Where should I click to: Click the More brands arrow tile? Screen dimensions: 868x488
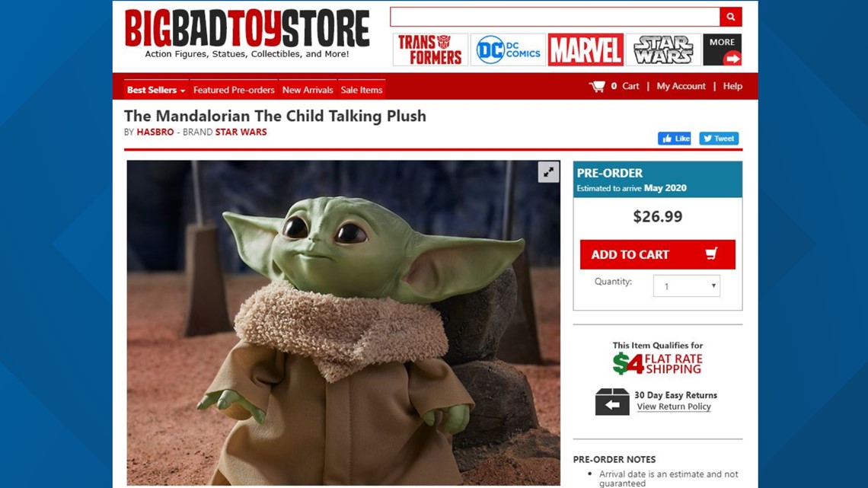point(723,49)
